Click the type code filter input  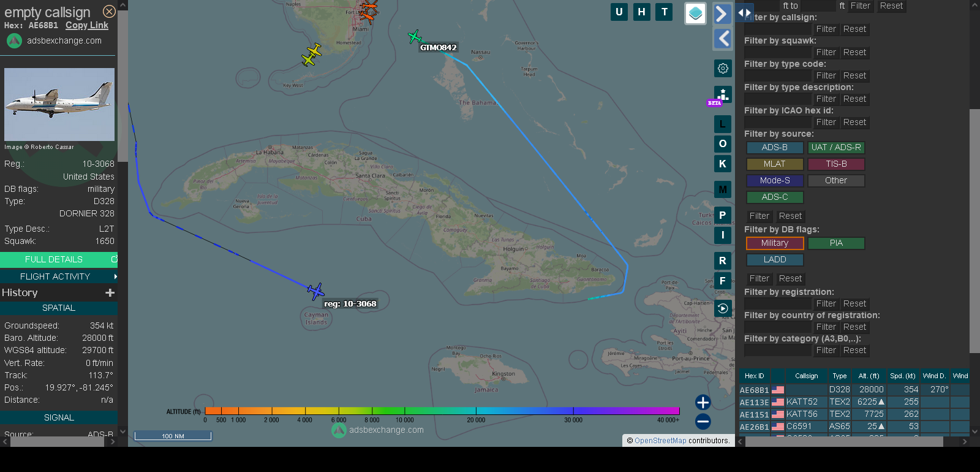778,75
